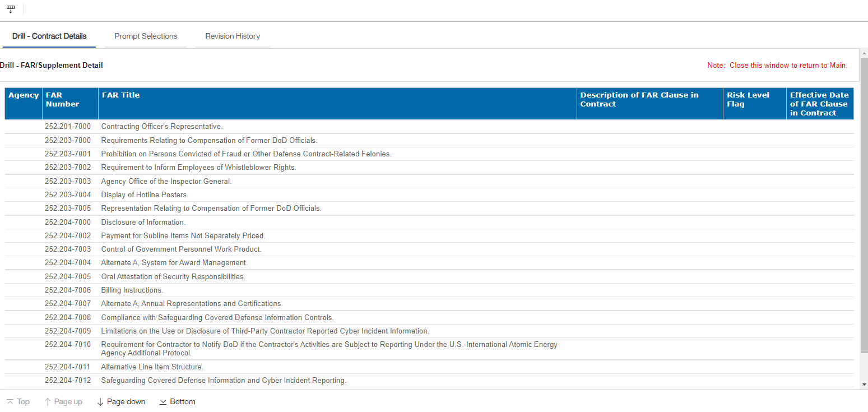The image size is (868, 412).
Task: Click the Top navigation button
Action: click(x=18, y=401)
